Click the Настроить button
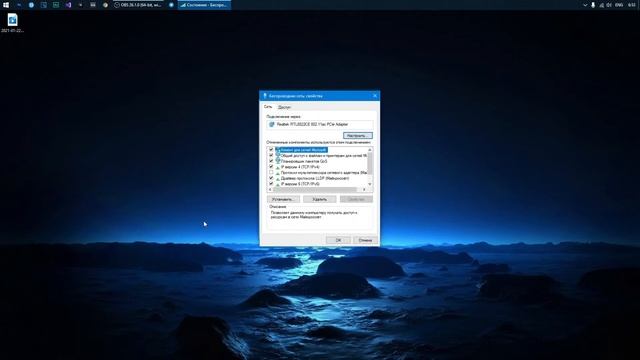This screenshot has width=640, height=360. pos(358,136)
